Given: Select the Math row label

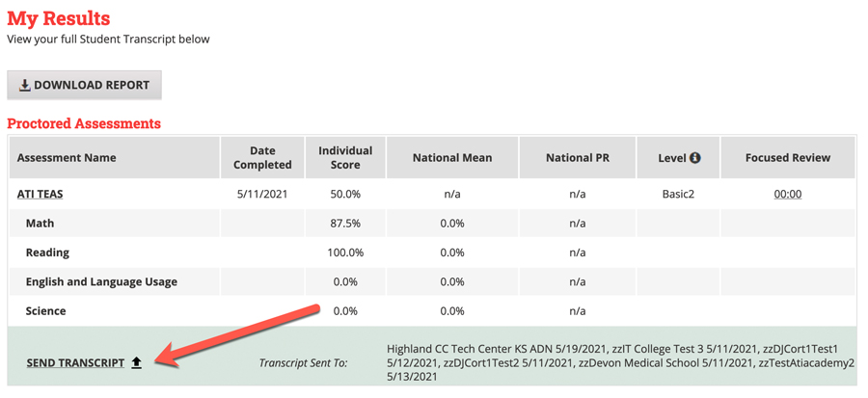Looking at the screenshot, I should [x=41, y=224].
